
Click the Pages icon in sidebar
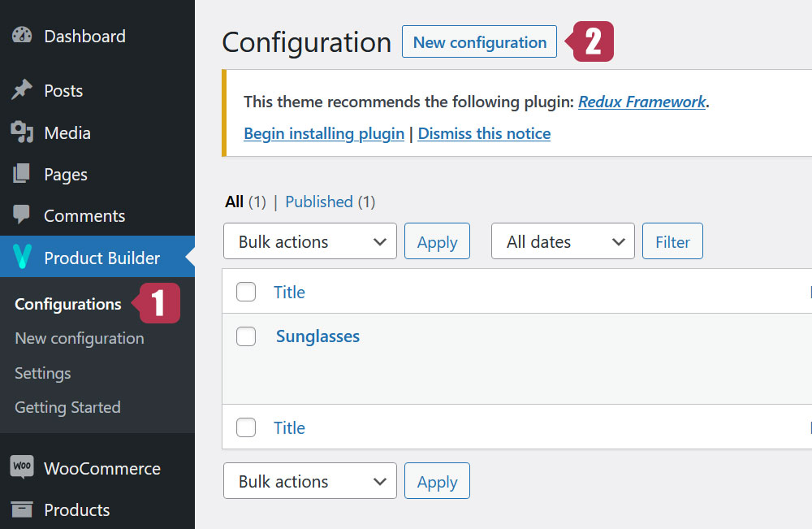click(x=21, y=174)
